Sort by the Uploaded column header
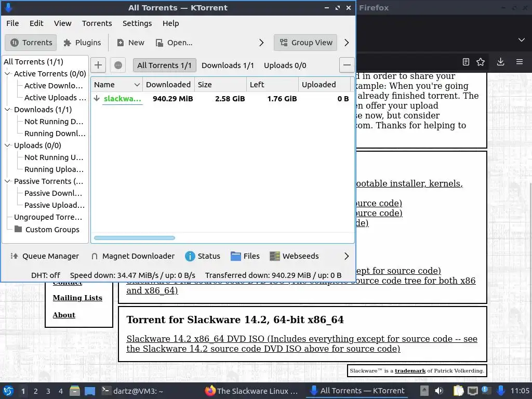 324,85
